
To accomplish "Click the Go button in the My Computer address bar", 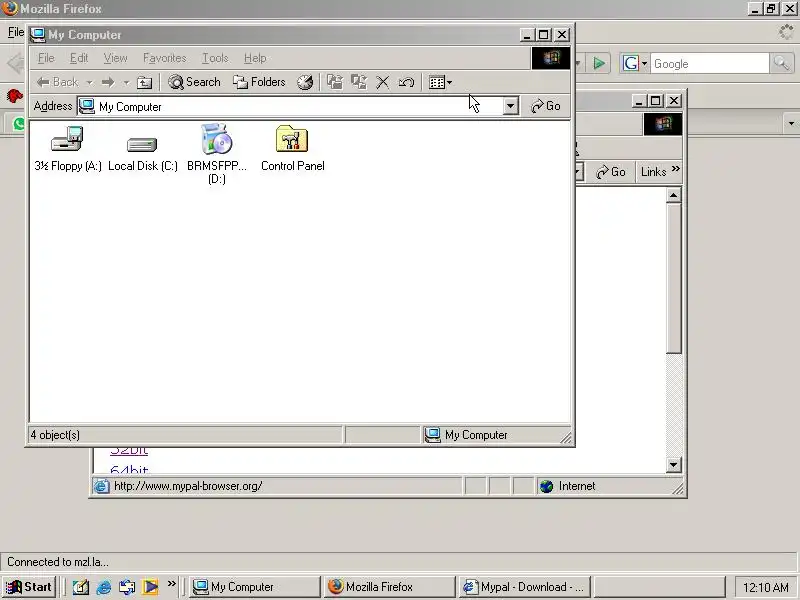I will 546,106.
